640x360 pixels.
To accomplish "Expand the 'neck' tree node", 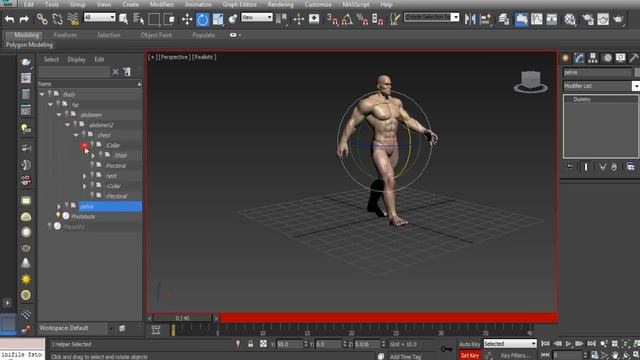I will (84, 176).
